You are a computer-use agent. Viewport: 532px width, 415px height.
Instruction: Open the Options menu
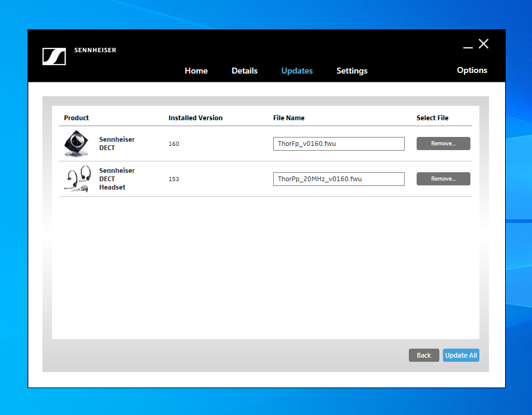click(472, 70)
